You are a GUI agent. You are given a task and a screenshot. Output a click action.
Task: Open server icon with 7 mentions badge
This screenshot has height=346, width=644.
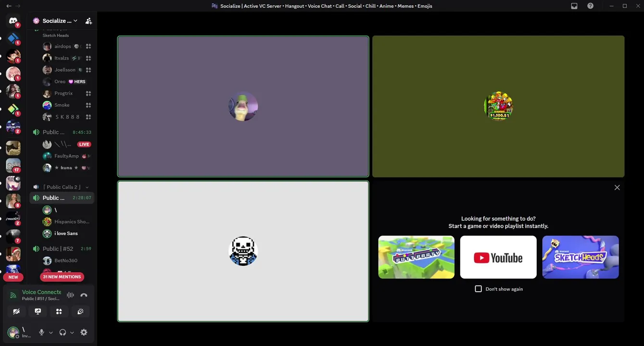point(13,236)
